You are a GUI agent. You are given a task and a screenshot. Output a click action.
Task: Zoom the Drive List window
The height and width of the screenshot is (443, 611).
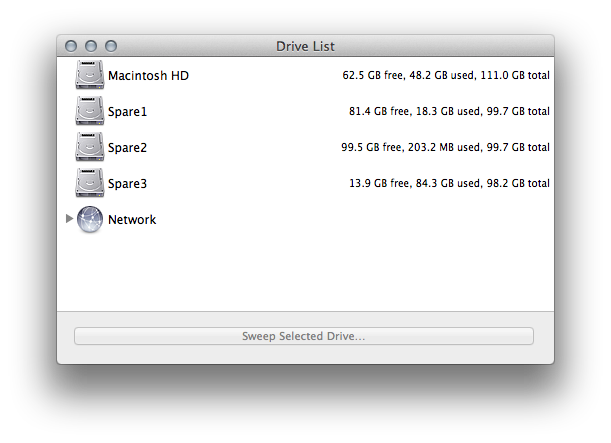(x=111, y=46)
